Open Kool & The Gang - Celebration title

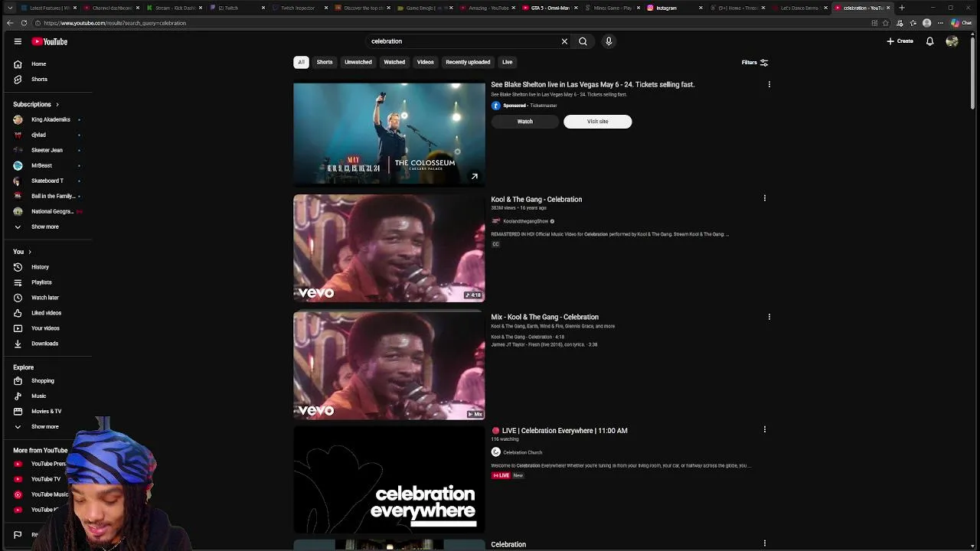tap(536, 200)
